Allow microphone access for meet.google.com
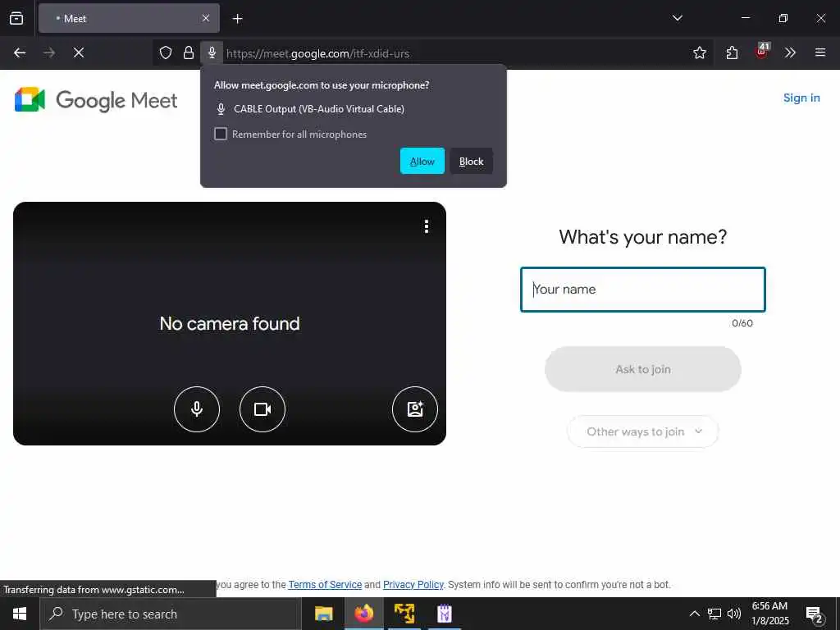This screenshot has width=840, height=630. 422,161
